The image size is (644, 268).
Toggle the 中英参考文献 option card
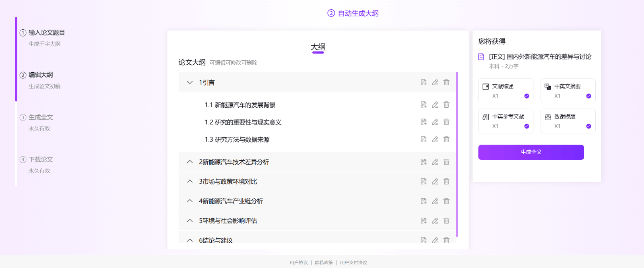click(506, 121)
